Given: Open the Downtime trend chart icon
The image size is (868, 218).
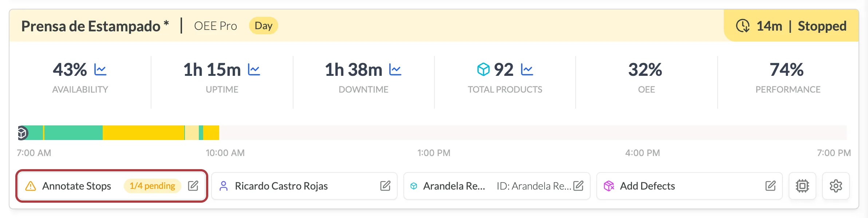Looking at the screenshot, I should click(x=395, y=69).
